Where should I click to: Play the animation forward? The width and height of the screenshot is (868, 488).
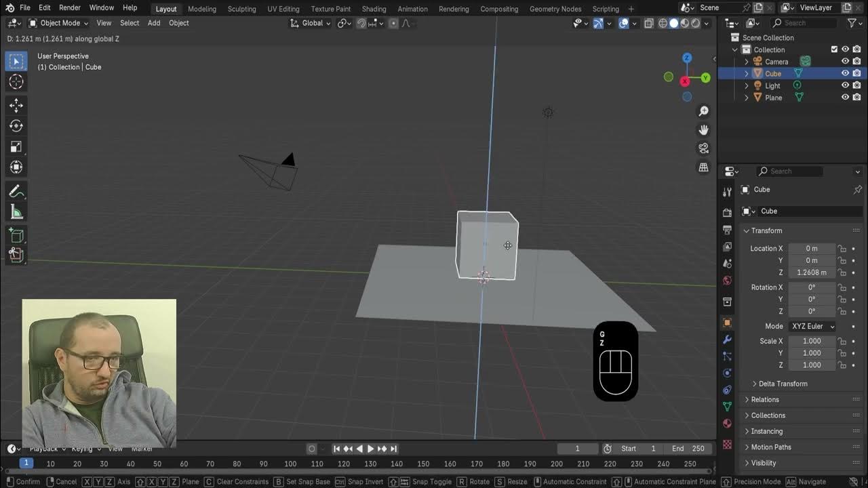(370, 449)
